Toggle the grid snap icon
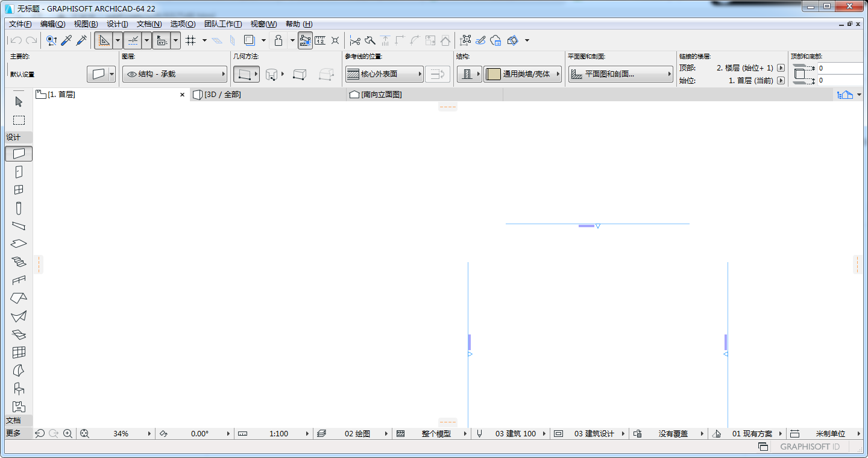This screenshot has height=458, width=868. click(x=190, y=40)
